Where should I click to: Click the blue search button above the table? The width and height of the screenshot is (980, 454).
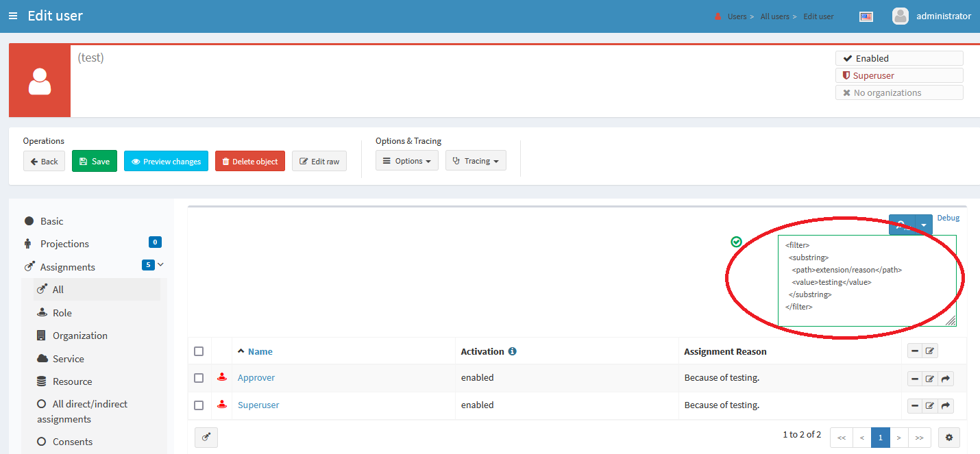tap(901, 225)
